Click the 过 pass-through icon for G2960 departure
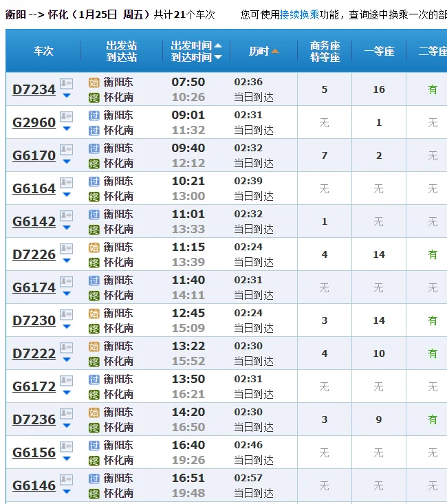This screenshot has height=504, width=447. [94, 115]
